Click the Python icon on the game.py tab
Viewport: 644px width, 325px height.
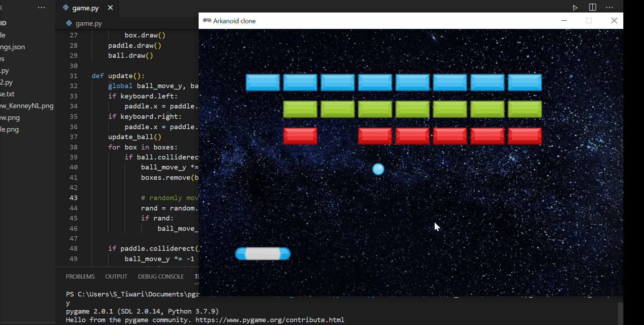click(66, 7)
